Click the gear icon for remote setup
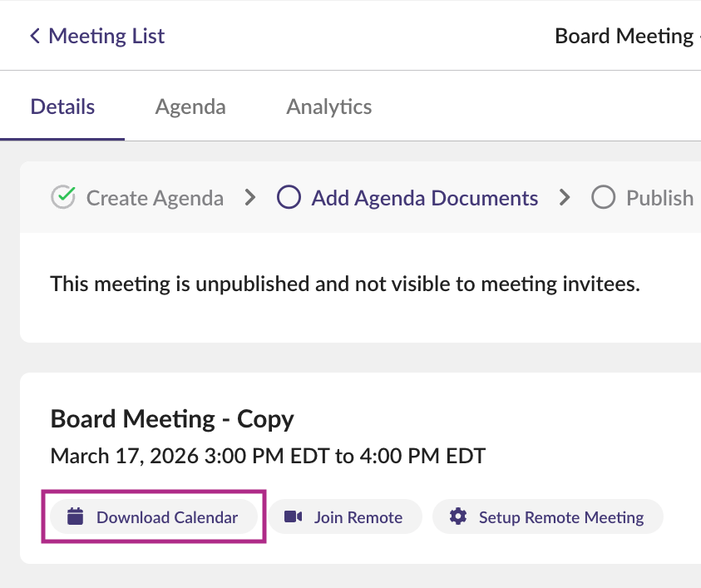Image resolution: width=701 pixels, height=588 pixels. click(x=458, y=516)
